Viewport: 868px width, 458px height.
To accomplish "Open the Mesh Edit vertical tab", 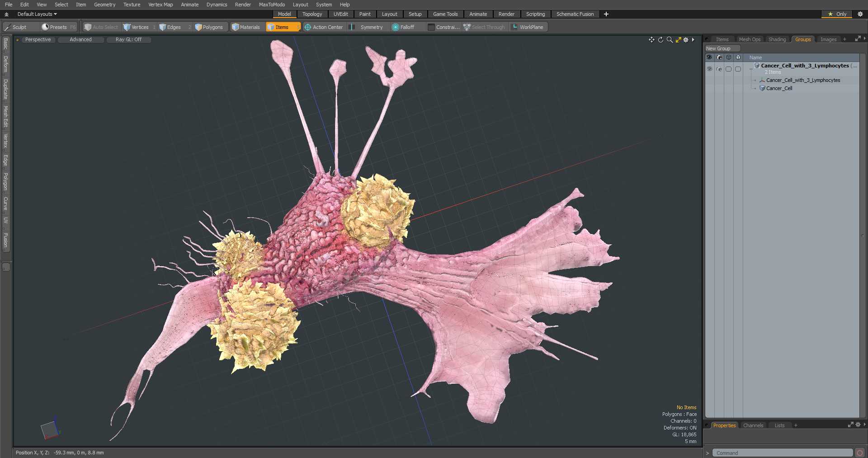I will pyautogui.click(x=6, y=117).
